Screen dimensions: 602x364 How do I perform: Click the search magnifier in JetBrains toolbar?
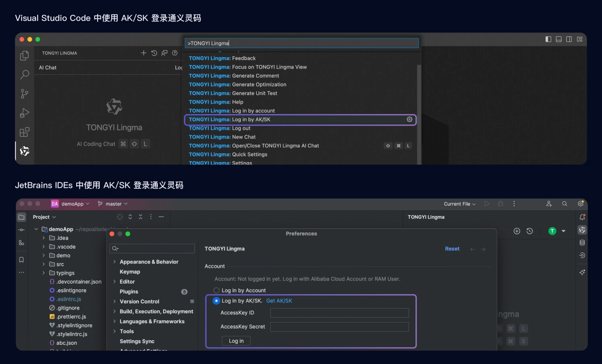tap(565, 204)
